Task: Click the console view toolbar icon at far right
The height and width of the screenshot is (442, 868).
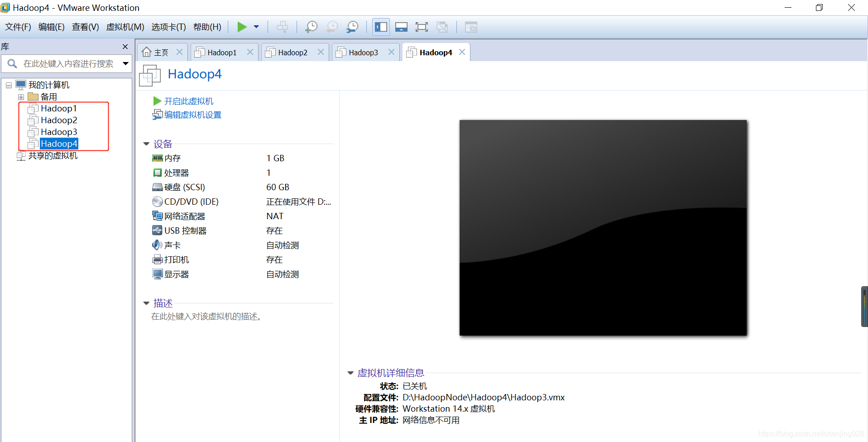Action: click(471, 27)
